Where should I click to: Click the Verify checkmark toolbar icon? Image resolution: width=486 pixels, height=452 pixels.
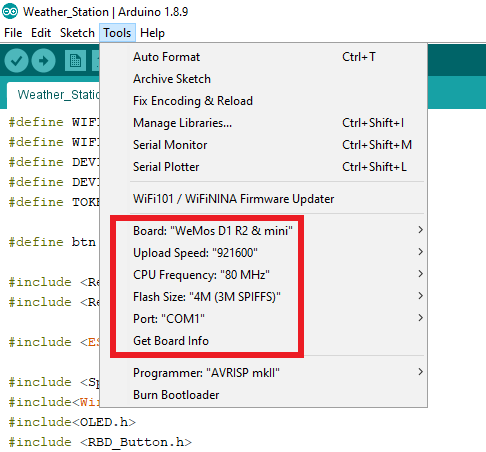(x=16, y=60)
